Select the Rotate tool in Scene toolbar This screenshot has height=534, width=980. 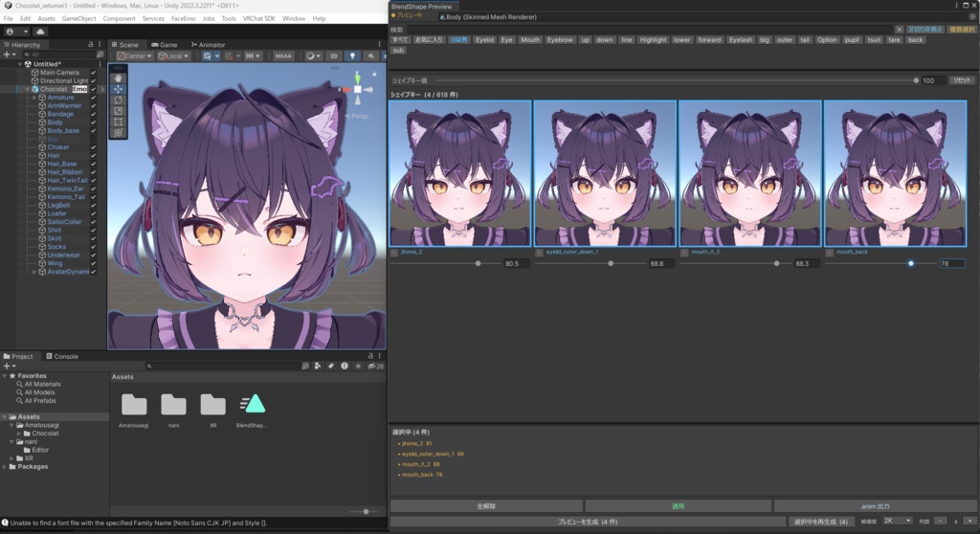coord(118,100)
